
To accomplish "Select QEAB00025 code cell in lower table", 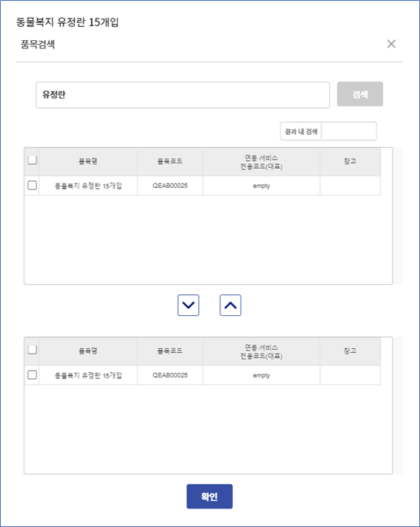I will 170,375.
